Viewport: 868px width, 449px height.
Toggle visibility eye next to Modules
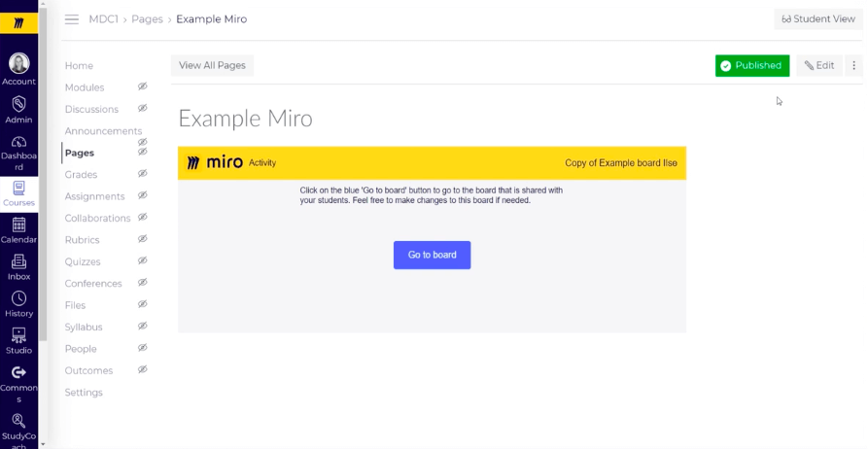[142, 86]
